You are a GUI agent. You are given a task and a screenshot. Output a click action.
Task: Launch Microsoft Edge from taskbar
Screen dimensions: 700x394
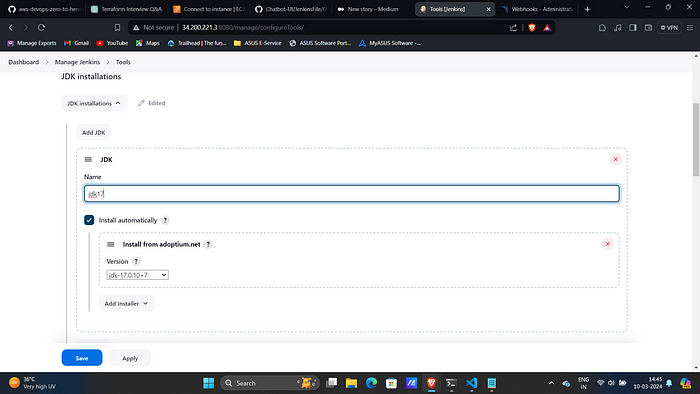tap(371, 383)
